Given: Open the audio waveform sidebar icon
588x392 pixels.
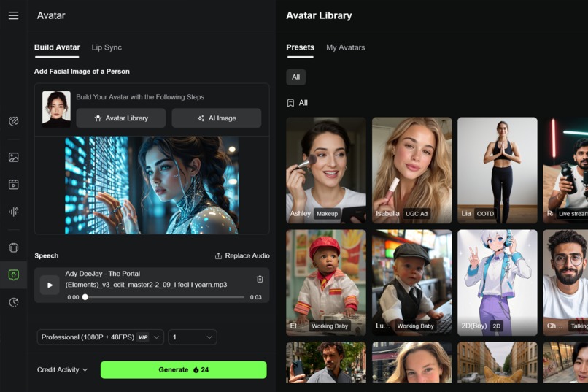Looking at the screenshot, I should 14,212.
